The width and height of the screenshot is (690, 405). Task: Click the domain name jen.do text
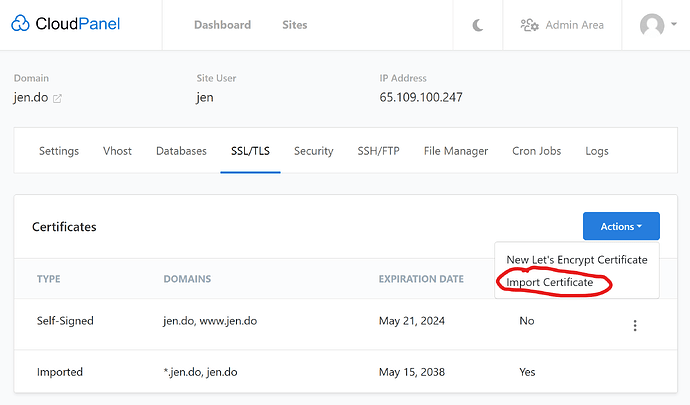31,97
